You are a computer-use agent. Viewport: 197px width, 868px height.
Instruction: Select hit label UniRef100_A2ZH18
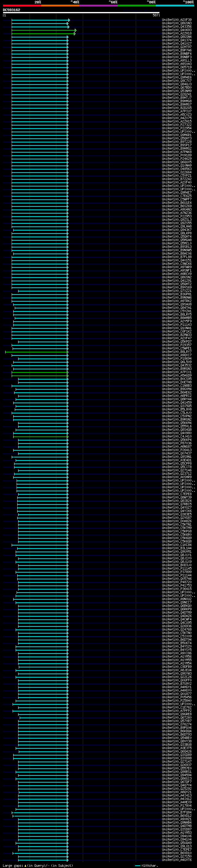pyautogui.click(x=177, y=33)
